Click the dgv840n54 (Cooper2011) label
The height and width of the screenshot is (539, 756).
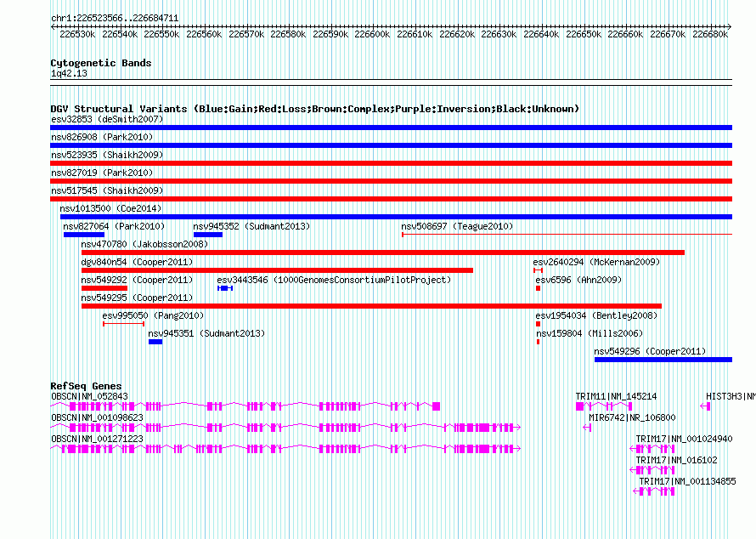click(137, 262)
